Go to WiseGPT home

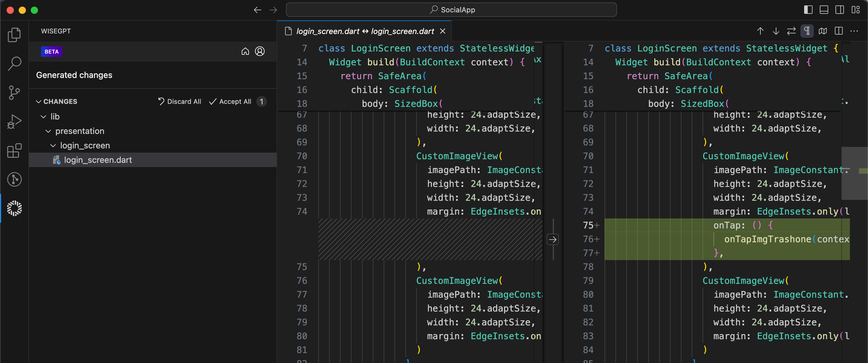tap(245, 51)
